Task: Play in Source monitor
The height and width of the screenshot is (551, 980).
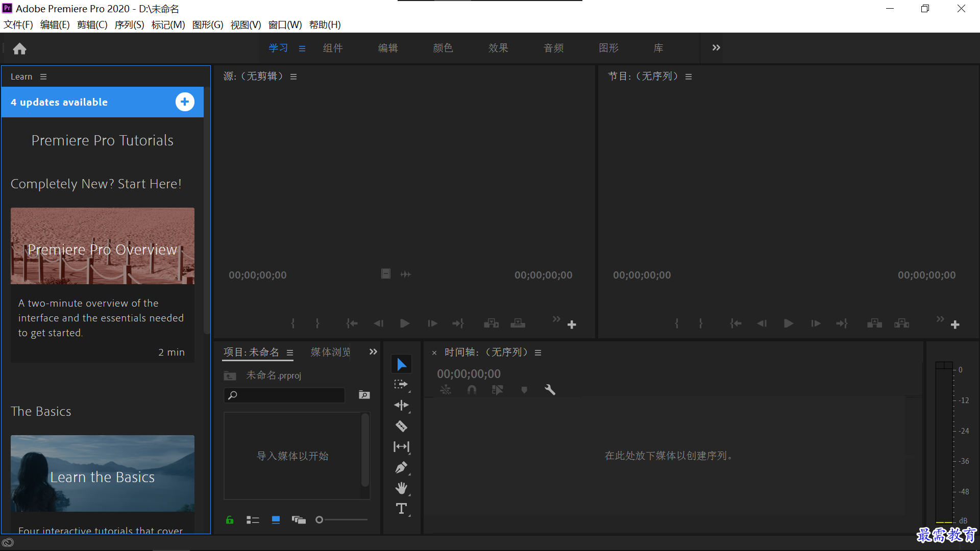Action: 405,323
